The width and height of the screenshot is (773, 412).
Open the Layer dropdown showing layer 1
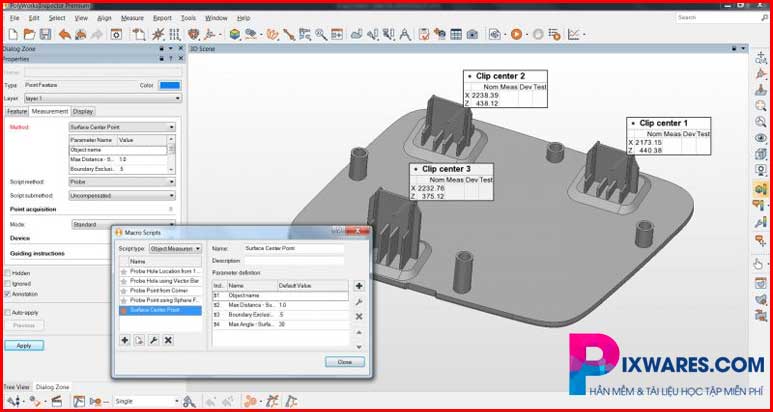pyautogui.click(x=103, y=99)
